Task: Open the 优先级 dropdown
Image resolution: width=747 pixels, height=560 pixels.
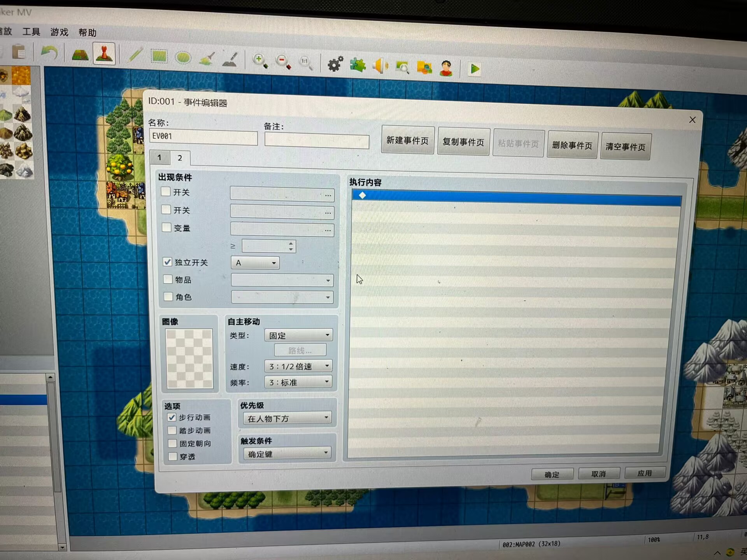Action: [x=287, y=418]
